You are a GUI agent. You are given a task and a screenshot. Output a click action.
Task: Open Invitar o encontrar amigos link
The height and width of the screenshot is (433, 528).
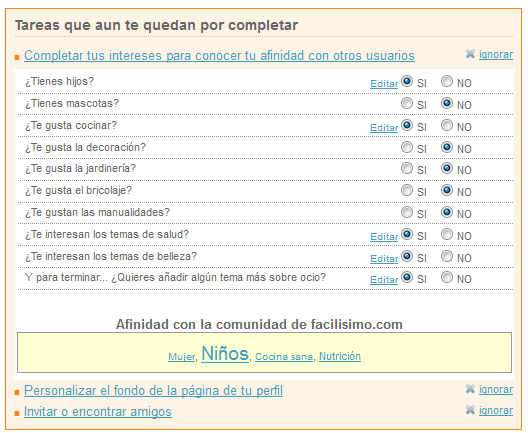coord(98,411)
